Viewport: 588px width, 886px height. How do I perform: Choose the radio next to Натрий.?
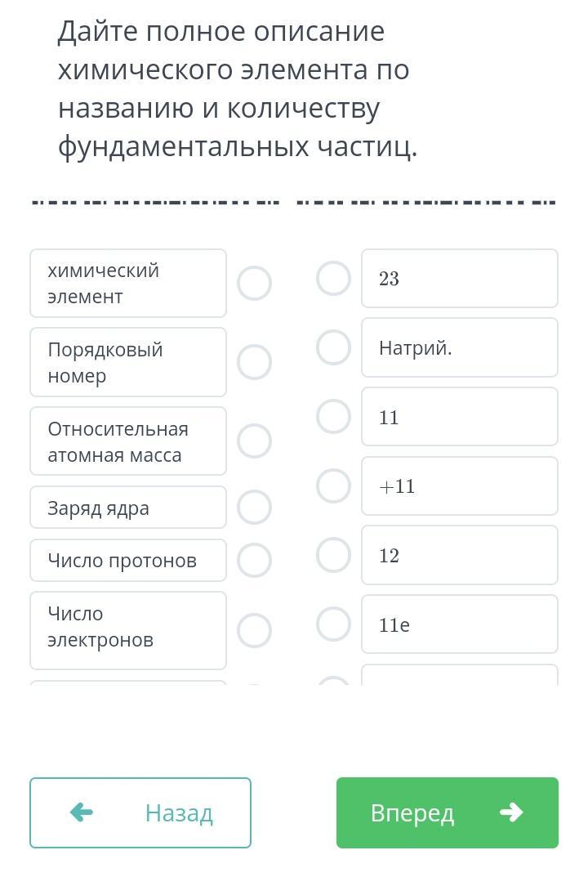(x=333, y=347)
